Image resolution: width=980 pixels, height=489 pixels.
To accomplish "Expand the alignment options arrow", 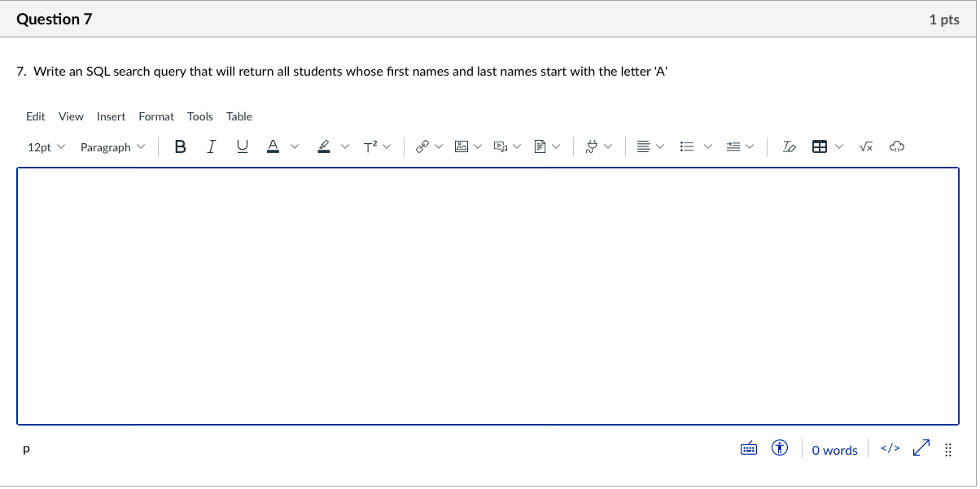I will (660, 147).
